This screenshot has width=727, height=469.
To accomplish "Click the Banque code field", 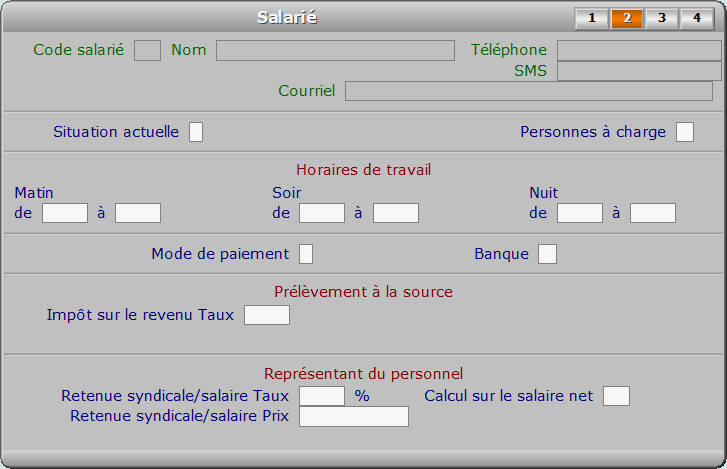I will (x=548, y=254).
